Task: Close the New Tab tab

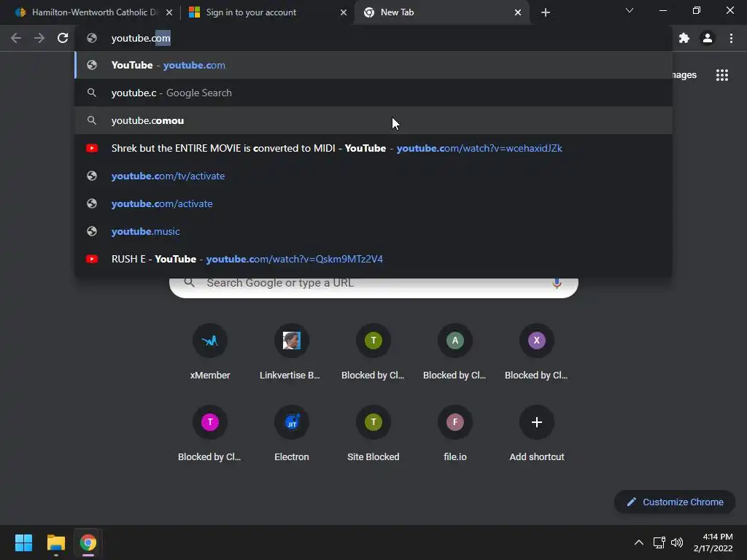Action: (518, 12)
